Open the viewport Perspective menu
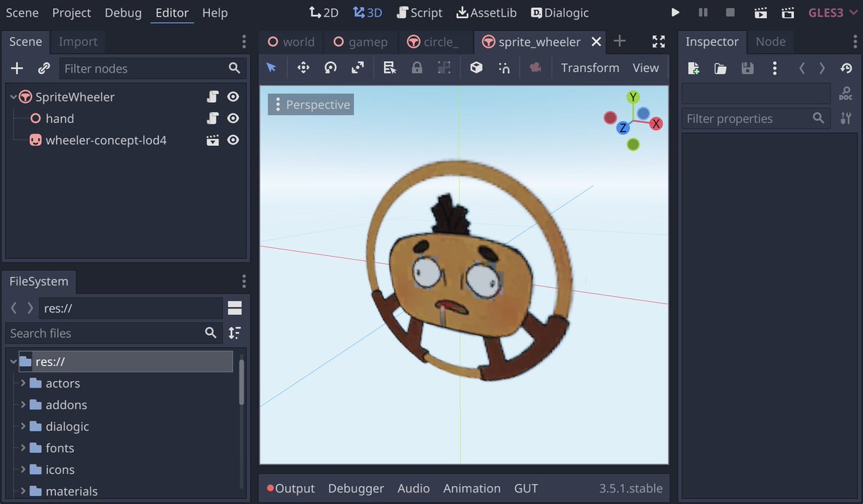 (x=311, y=104)
